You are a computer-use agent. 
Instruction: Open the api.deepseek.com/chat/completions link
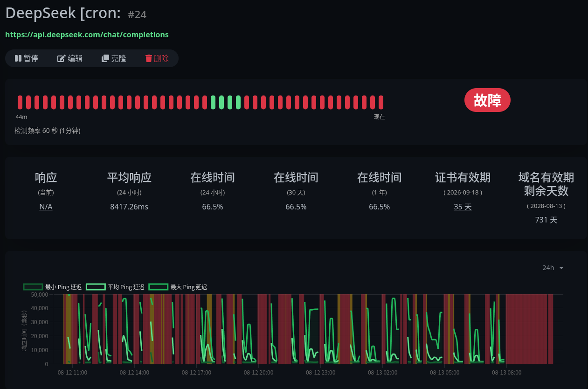tap(87, 35)
